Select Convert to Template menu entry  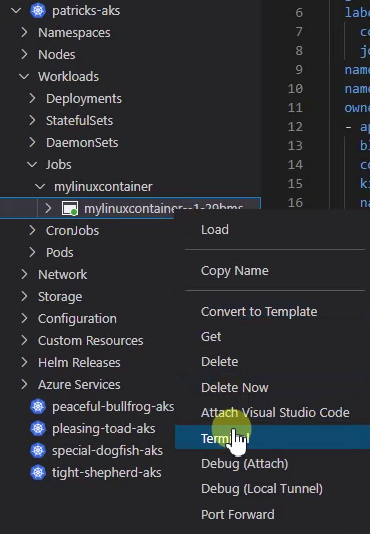[259, 312]
